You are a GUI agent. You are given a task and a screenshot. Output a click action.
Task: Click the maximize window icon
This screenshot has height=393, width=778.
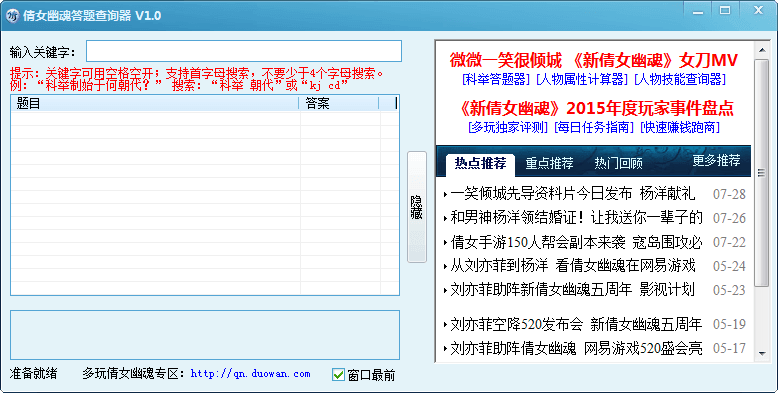pyautogui.click(x=725, y=10)
